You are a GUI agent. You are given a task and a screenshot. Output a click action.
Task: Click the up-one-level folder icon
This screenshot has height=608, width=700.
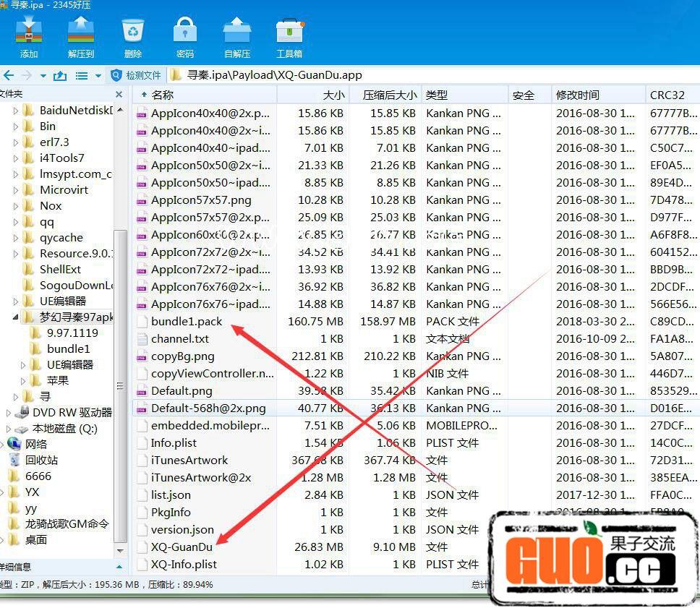60,75
